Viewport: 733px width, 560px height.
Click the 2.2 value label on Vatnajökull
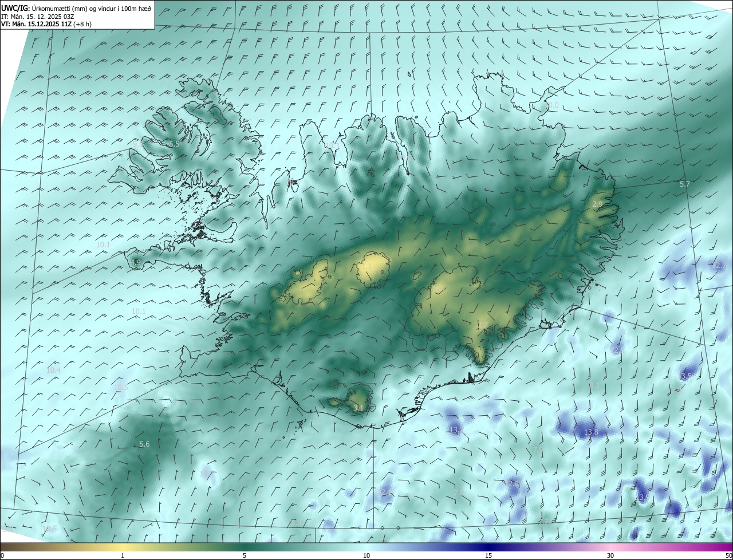pos(483,325)
